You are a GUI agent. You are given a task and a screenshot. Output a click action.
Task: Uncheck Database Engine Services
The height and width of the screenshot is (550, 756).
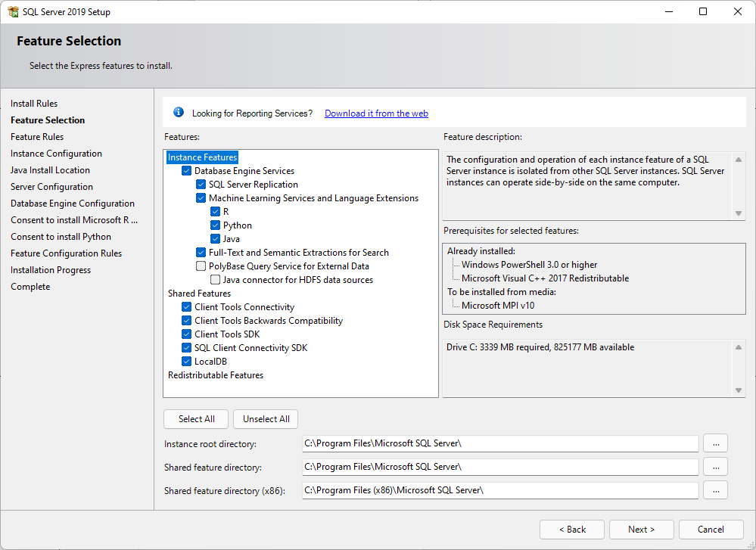tap(187, 171)
